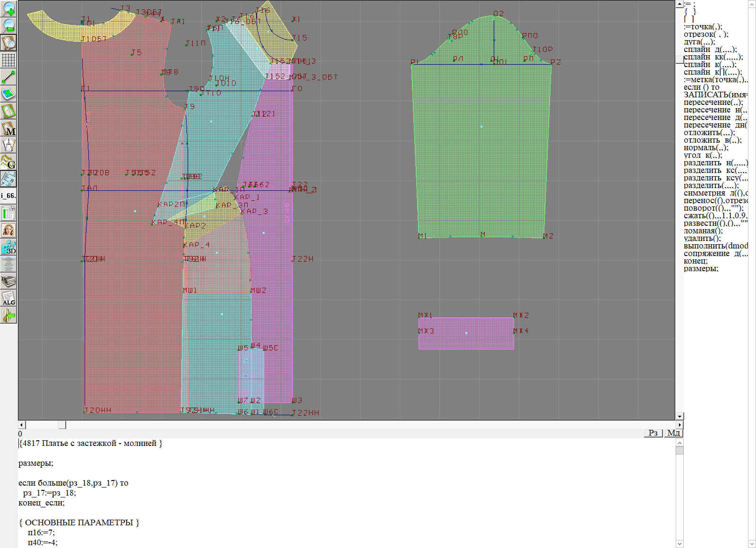Insert the 'дуга(.,.,.);' command from list
This screenshot has width=756, height=548.
[x=699, y=42]
